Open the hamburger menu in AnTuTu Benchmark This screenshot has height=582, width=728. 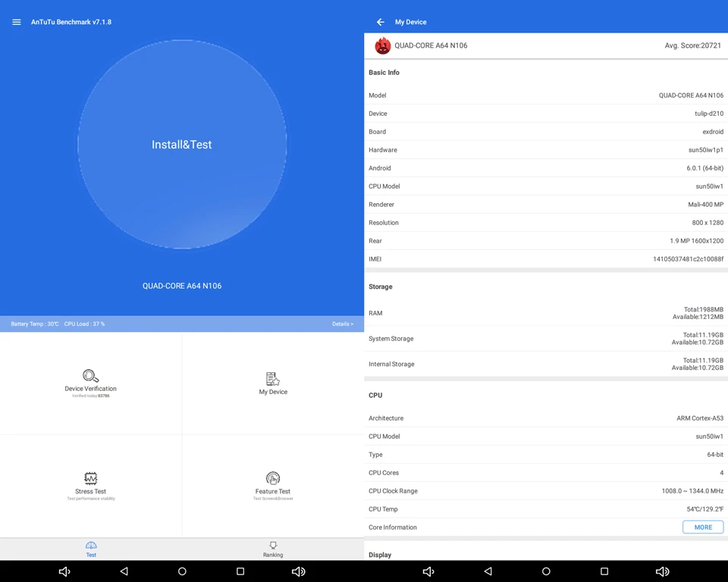point(16,22)
